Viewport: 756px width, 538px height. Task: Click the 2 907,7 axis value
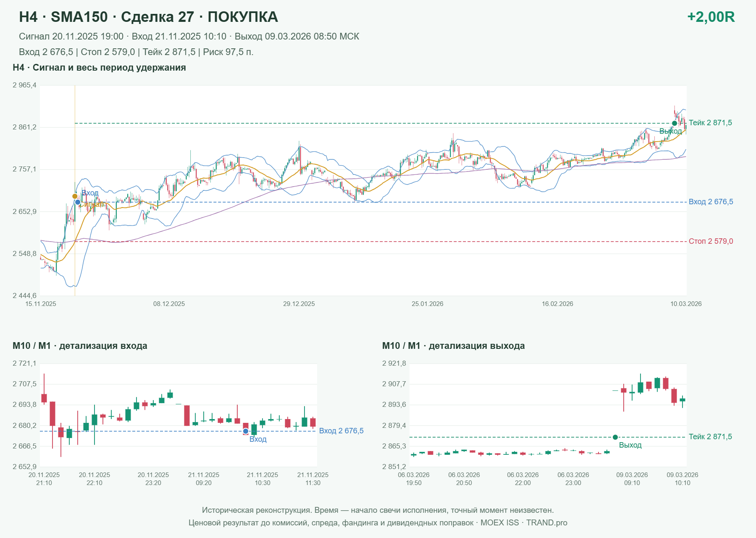point(394,384)
